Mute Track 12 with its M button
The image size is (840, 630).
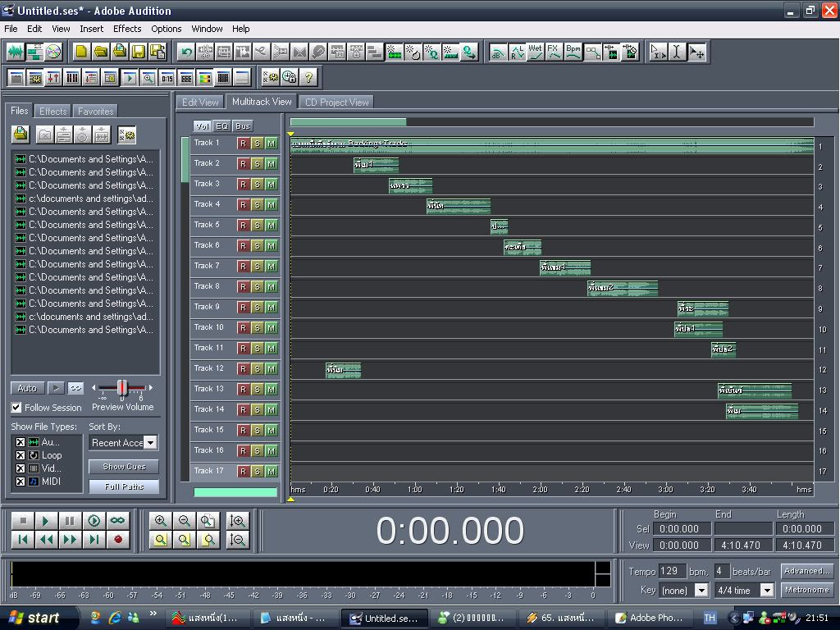pos(272,369)
